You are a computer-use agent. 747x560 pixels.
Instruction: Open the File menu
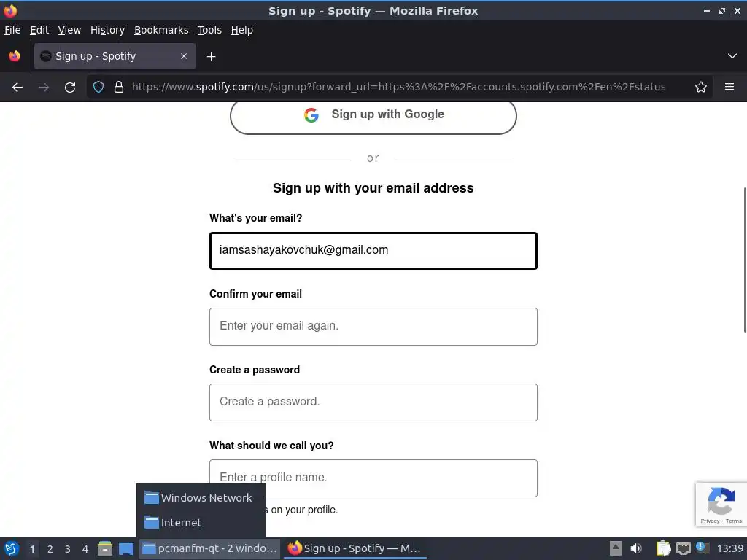(x=12, y=30)
